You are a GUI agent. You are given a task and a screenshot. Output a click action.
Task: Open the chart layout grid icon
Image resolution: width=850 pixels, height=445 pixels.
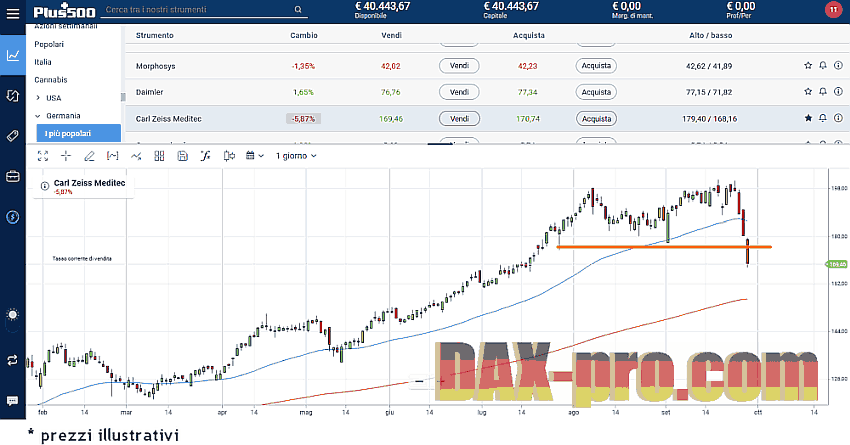(x=159, y=156)
